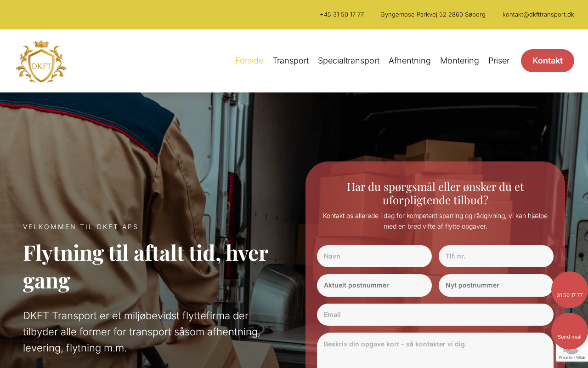This screenshot has width=588, height=368.
Task: Click into the Email field
Action: pyautogui.click(x=435, y=315)
